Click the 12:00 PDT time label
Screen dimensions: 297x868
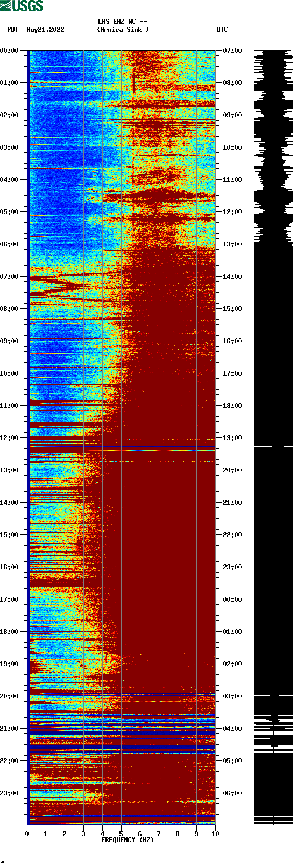pos(10,438)
